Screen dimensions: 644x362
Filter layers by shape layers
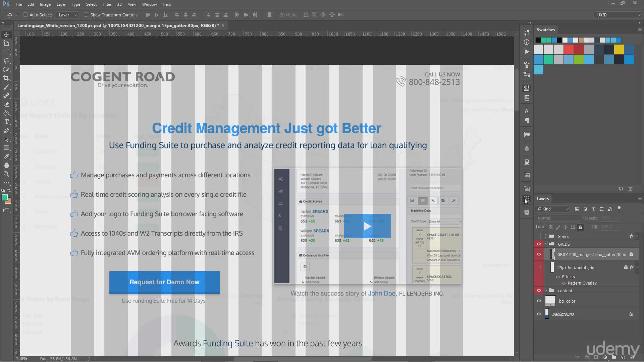tap(601, 209)
